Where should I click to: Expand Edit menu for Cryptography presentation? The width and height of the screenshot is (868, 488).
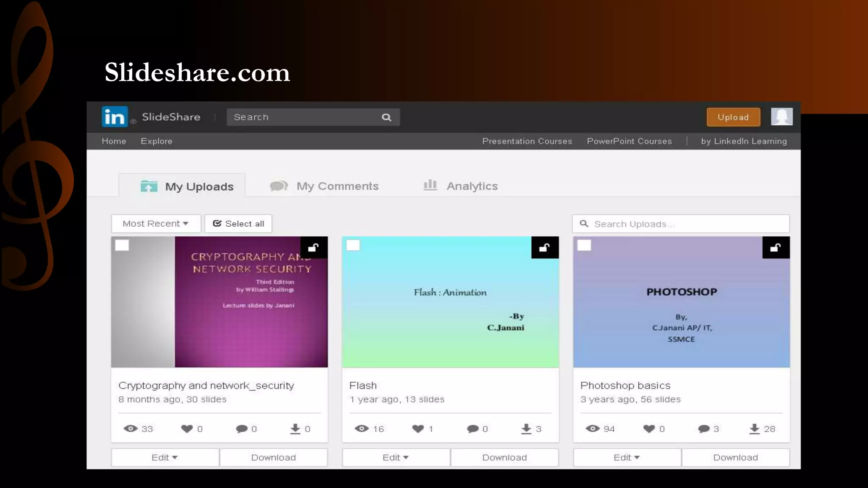pyautogui.click(x=165, y=457)
